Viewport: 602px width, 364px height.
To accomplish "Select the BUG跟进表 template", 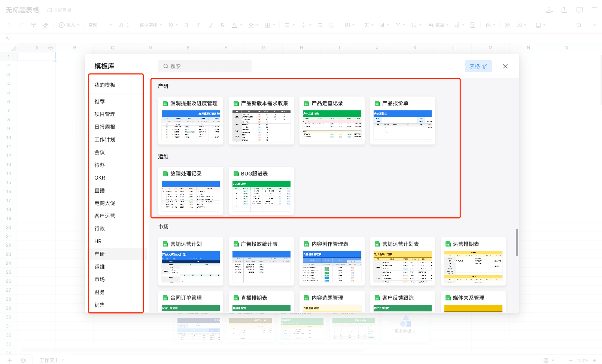I will coord(261,191).
